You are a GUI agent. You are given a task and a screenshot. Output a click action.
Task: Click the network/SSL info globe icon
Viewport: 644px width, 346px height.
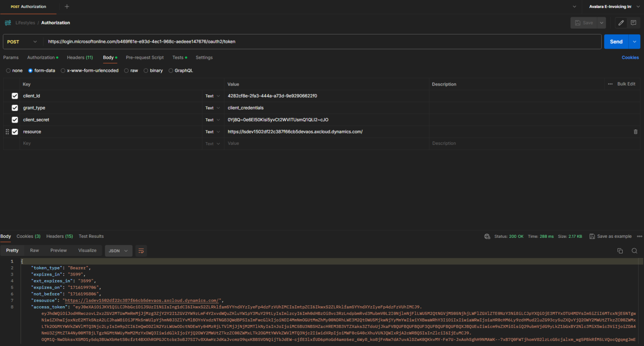click(487, 236)
